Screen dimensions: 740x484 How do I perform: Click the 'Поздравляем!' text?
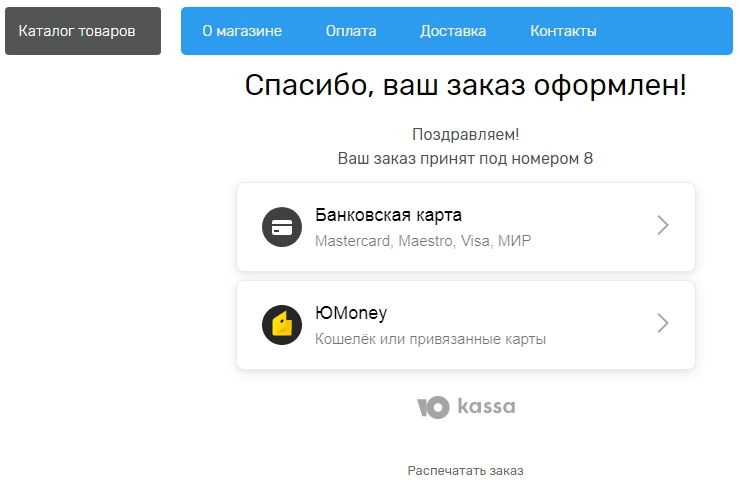pyautogui.click(x=465, y=134)
